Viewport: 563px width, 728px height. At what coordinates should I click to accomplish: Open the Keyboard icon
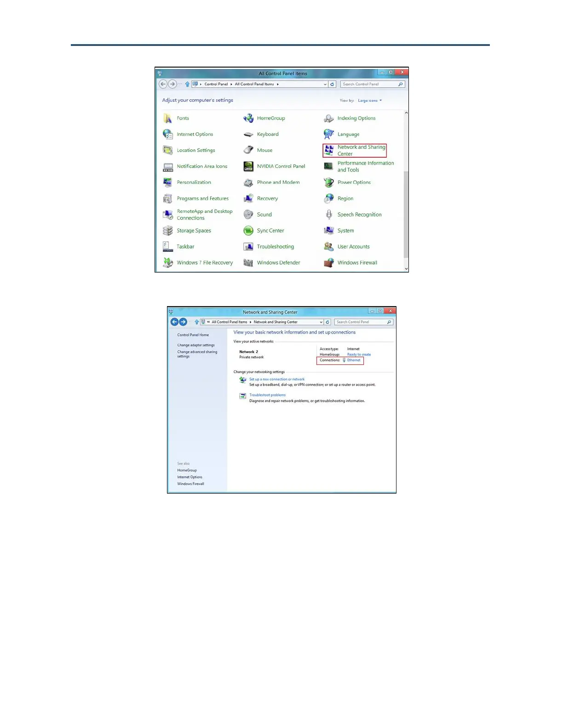tap(248, 134)
